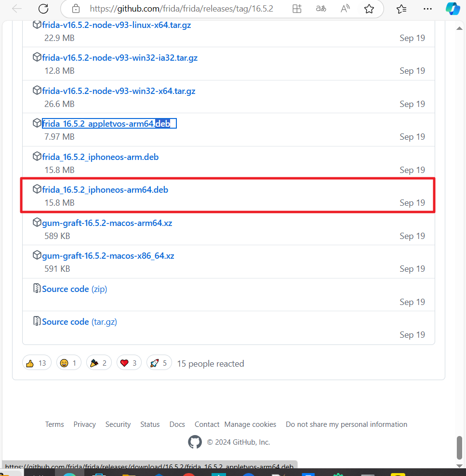Click the 591 KB file size text

click(57, 269)
